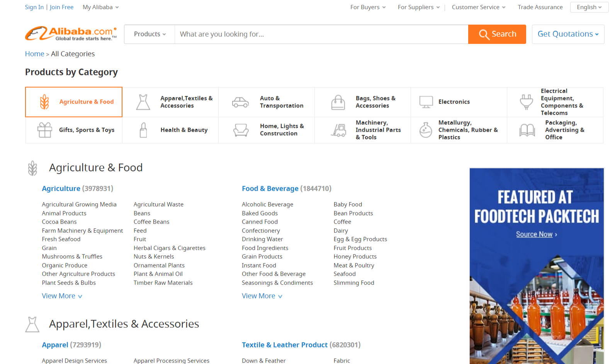The height and width of the screenshot is (364, 615).
Task: Open Textile & Leather Product heading link
Action: (285, 345)
